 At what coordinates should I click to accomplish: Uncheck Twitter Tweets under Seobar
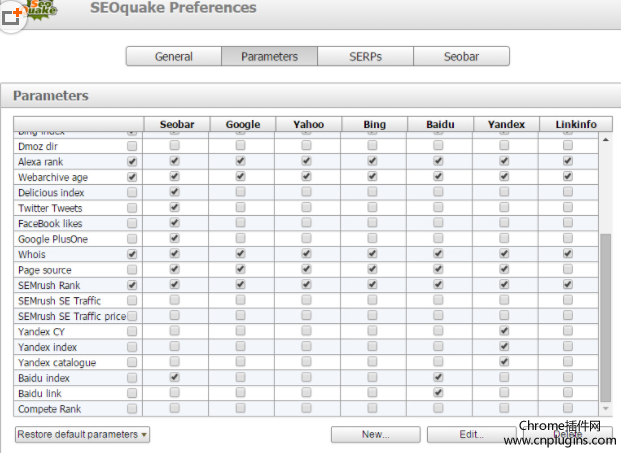175,207
